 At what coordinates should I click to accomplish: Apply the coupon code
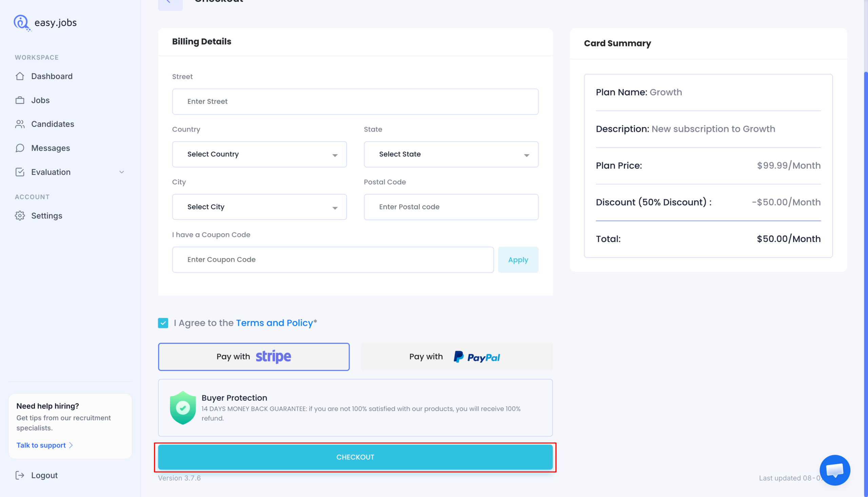coord(518,260)
